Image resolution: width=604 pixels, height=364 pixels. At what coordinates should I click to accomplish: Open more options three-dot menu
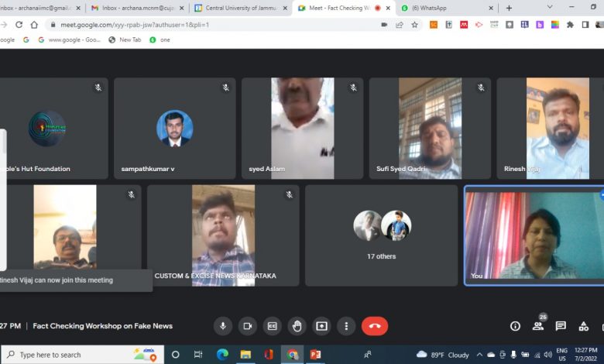pos(346,326)
